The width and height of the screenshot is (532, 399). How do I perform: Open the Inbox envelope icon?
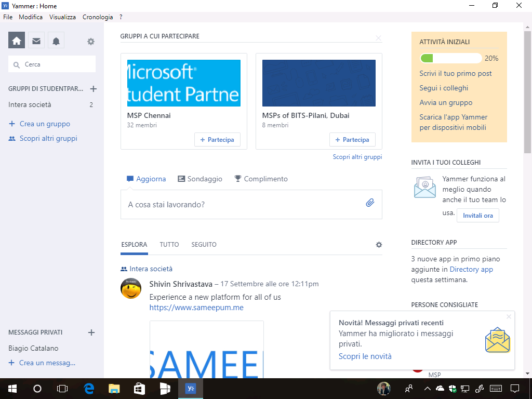coord(36,41)
